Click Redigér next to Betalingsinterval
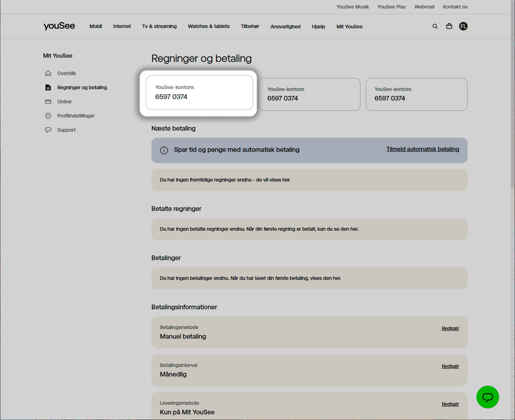 click(450, 366)
